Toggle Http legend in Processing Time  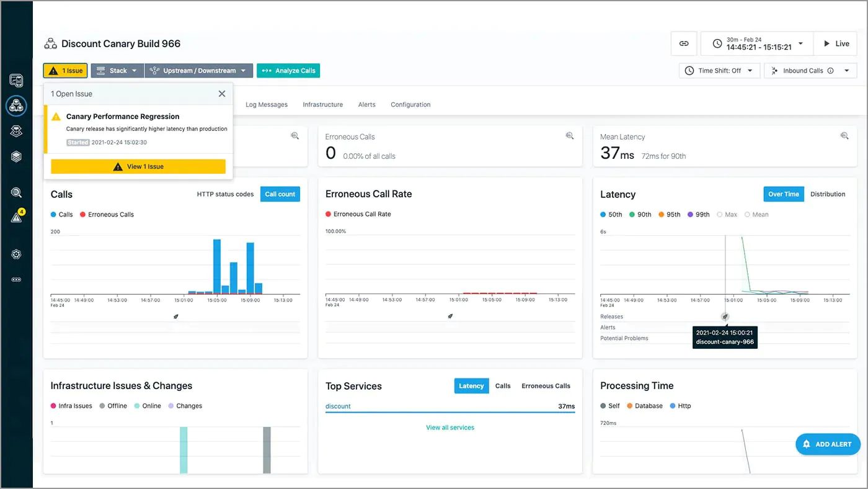[x=680, y=406]
